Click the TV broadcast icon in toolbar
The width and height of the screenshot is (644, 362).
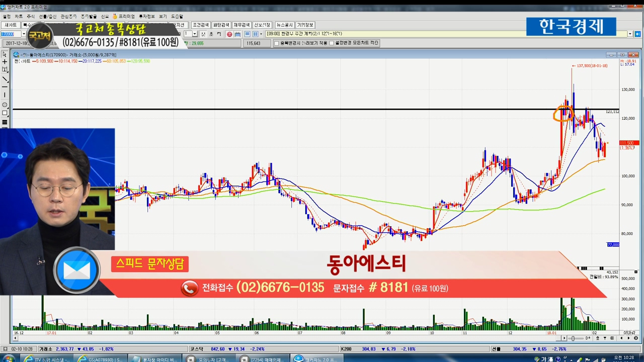coord(237,34)
